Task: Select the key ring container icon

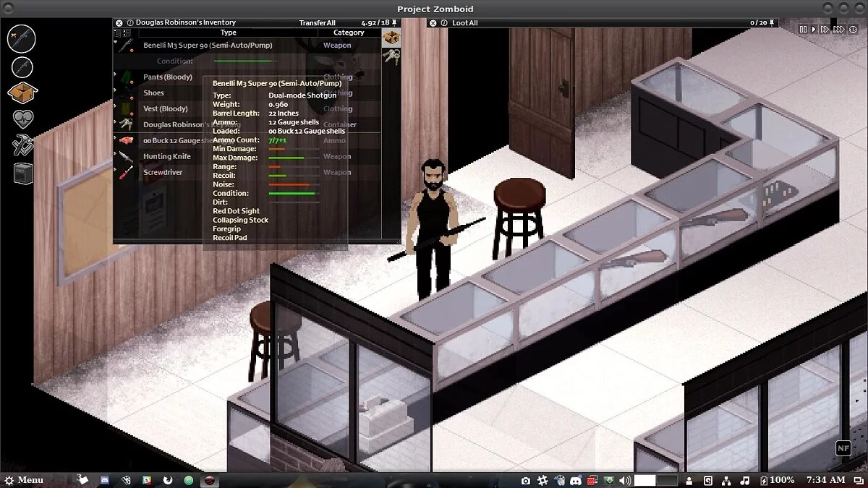Action: point(391,55)
